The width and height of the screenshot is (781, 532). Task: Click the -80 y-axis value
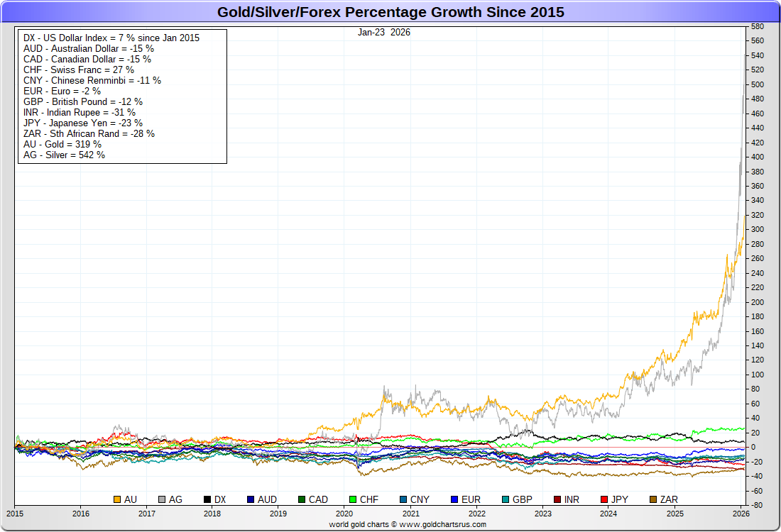coord(756,505)
